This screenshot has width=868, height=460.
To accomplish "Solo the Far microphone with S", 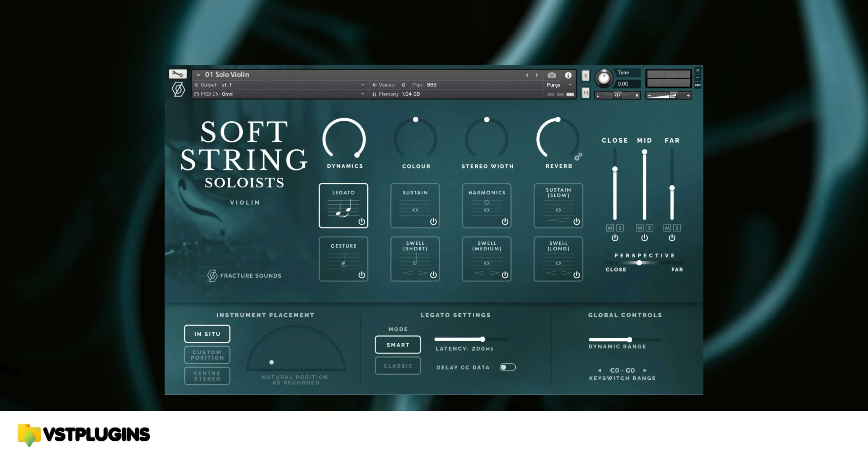I will pos(677,228).
